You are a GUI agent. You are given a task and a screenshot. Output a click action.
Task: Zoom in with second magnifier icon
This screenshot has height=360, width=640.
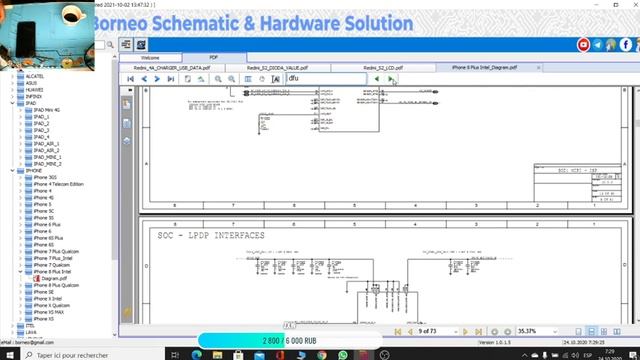231,79
